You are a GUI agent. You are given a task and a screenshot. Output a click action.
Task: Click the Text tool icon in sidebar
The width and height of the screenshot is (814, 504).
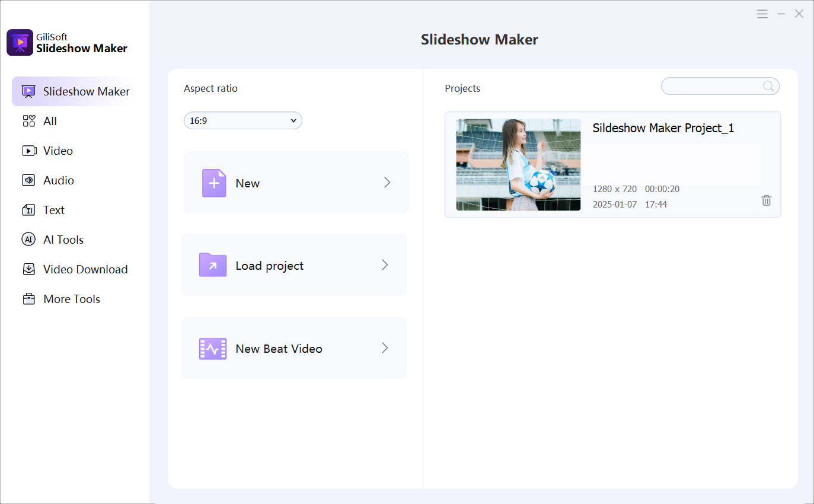[x=28, y=210]
